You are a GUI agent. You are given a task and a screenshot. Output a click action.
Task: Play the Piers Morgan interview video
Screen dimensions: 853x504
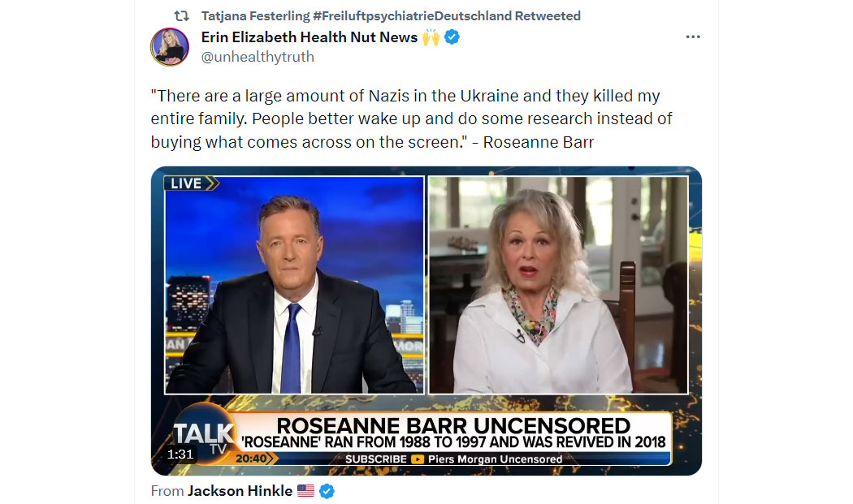pyautogui.click(x=426, y=321)
